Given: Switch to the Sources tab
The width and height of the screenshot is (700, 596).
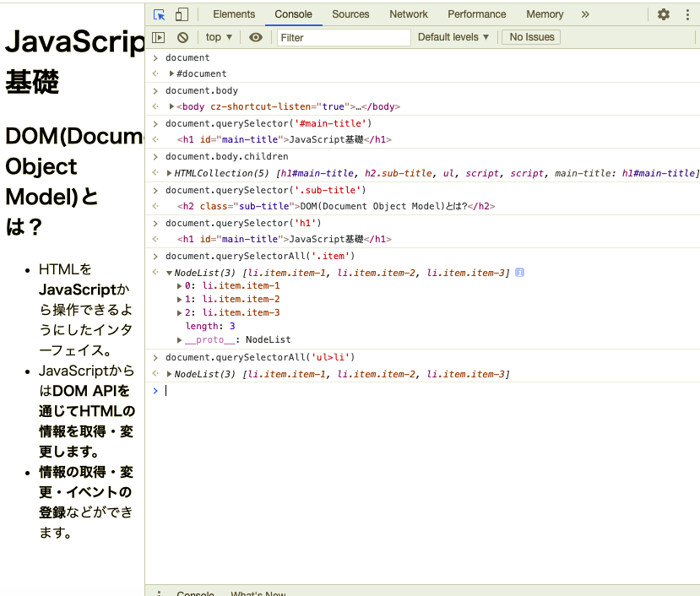Looking at the screenshot, I should coord(350,14).
